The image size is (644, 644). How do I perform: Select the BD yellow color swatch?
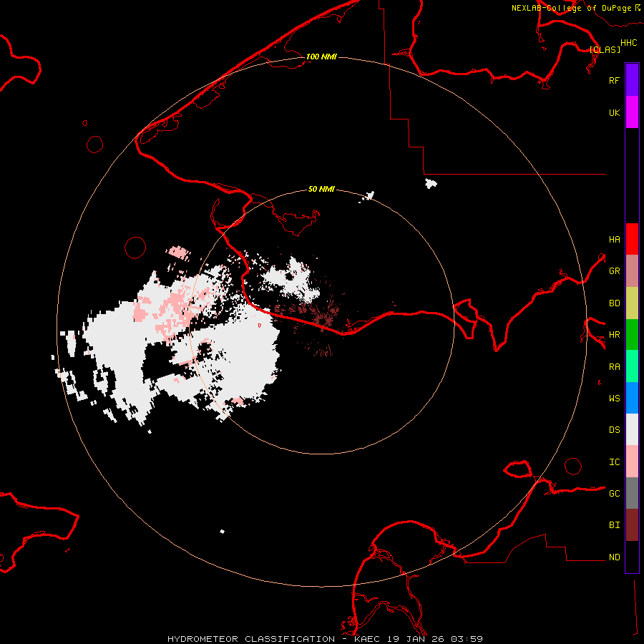click(x=632, y=303)
